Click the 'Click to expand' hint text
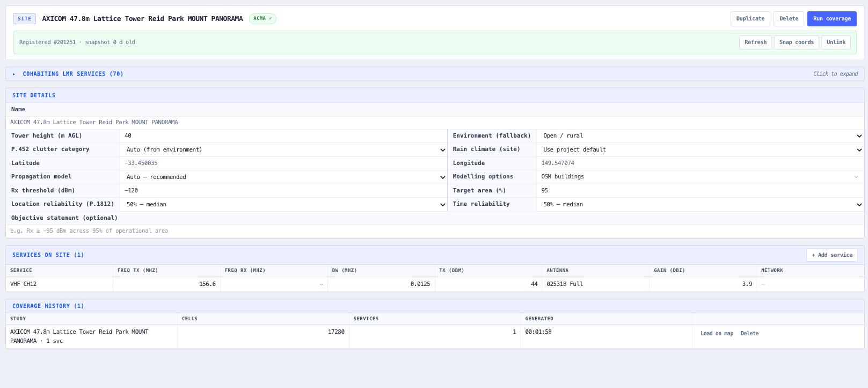This screenshot has height=388, width=868. (x=835, y=74)
